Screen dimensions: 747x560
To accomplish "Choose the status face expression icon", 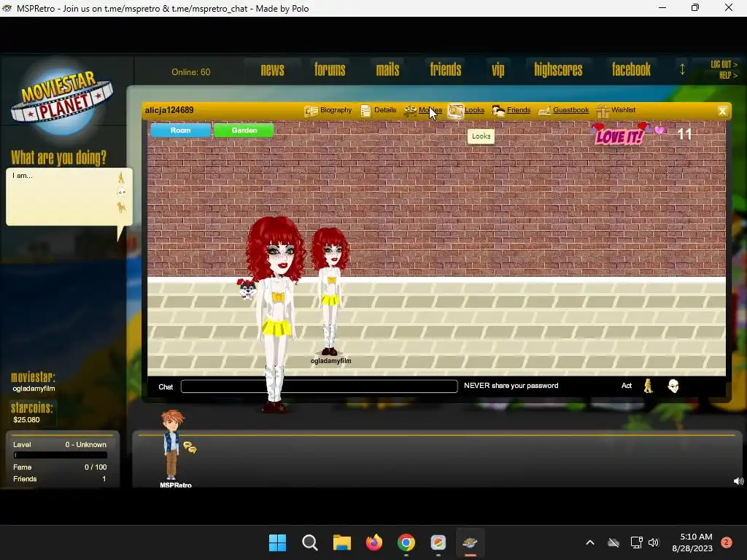I will tap(122, 192).
